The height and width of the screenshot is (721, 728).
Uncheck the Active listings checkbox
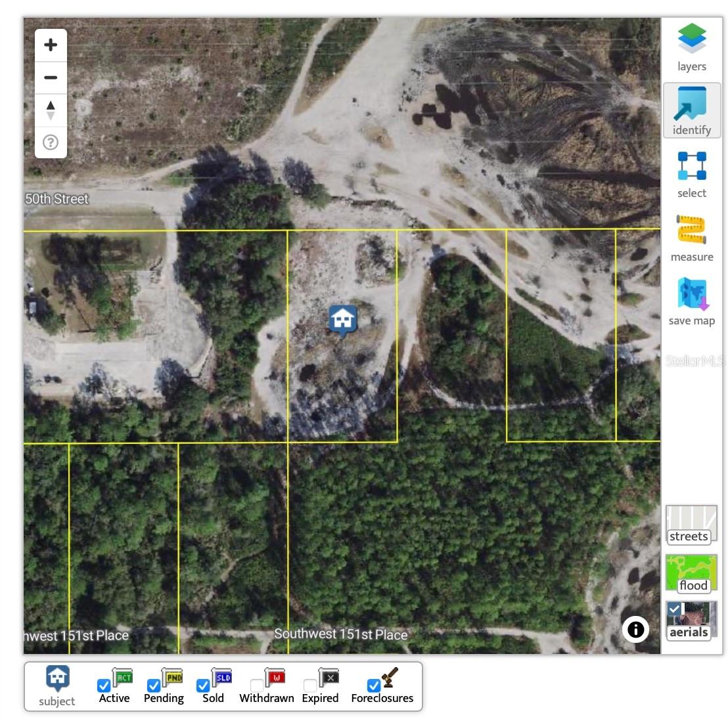click(x=103, y=686)
